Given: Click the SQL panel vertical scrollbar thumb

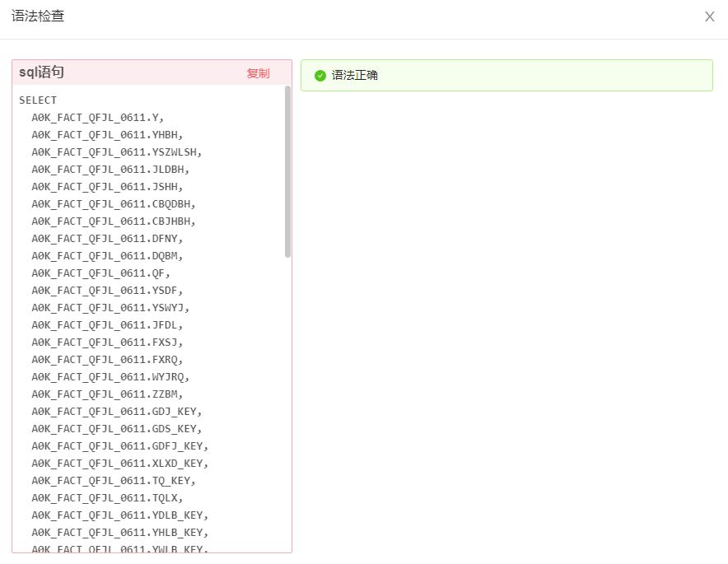Looking at the screenshot, I should pos(287,171).
